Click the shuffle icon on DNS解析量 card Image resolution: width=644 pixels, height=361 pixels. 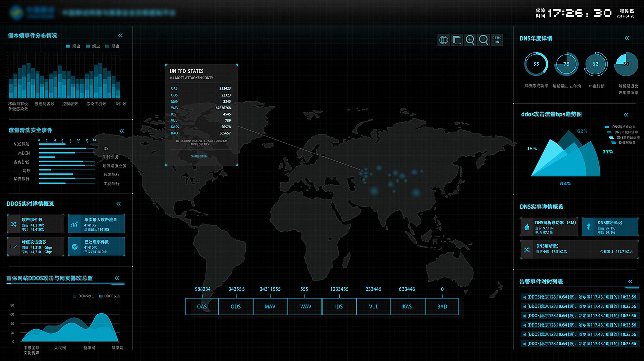tap(527, 249)
